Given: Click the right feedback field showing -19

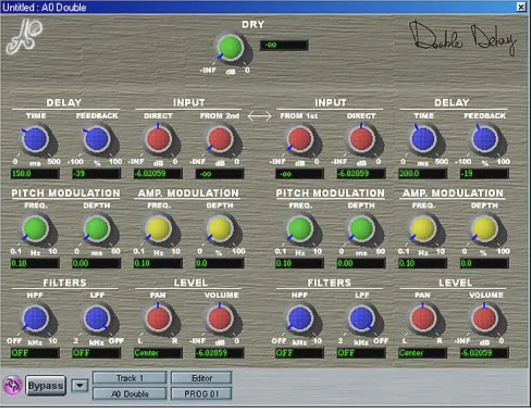Looking at the screenshot, I should [x=484, y=174].
